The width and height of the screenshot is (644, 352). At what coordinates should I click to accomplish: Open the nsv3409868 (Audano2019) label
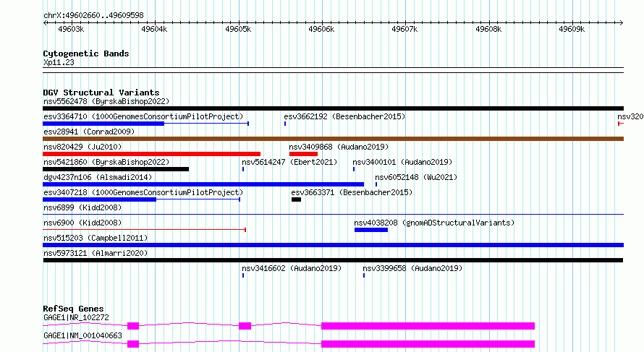coord(339,147)
